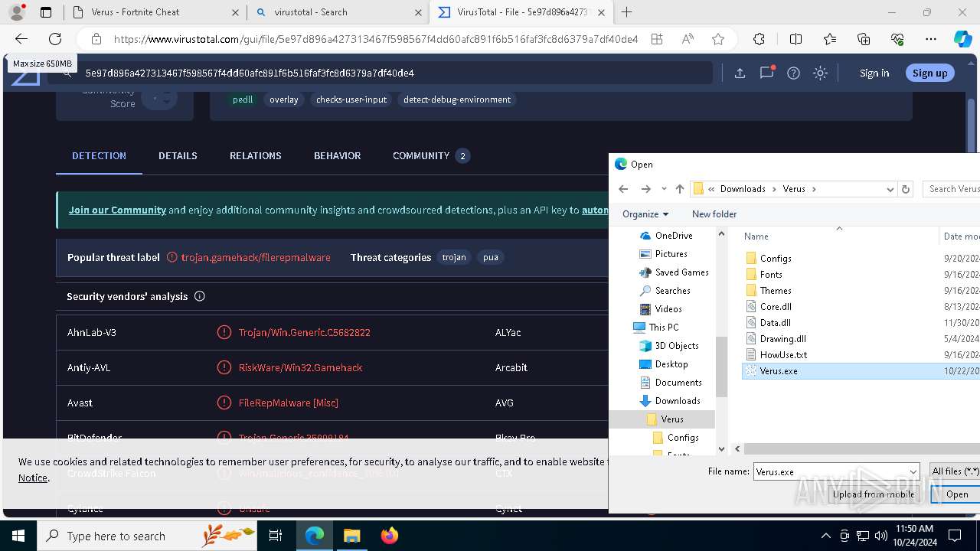Select HowUse.txt in the file list
This screenshot has width=980, height=551.
(783, 355)
